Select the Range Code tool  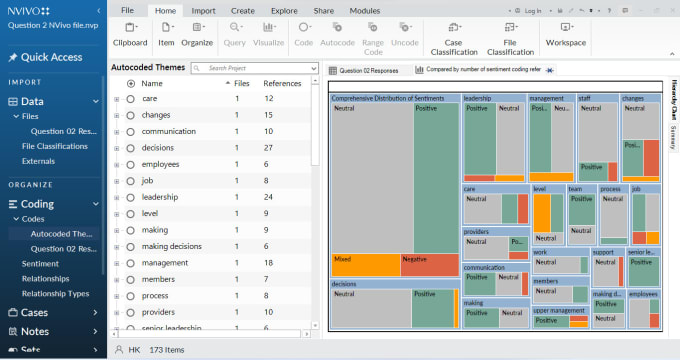[x=373, y=39]
